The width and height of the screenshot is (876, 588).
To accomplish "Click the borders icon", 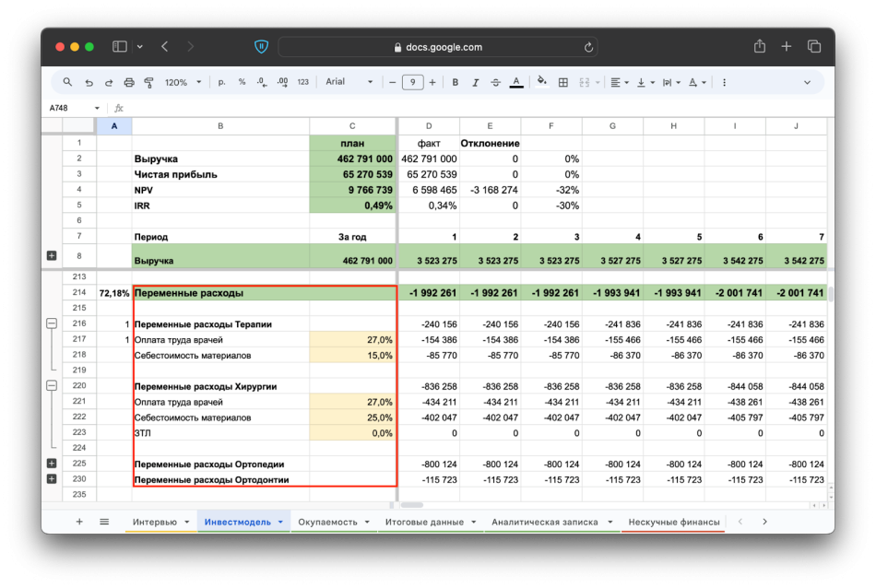I will tap(563, 82).
